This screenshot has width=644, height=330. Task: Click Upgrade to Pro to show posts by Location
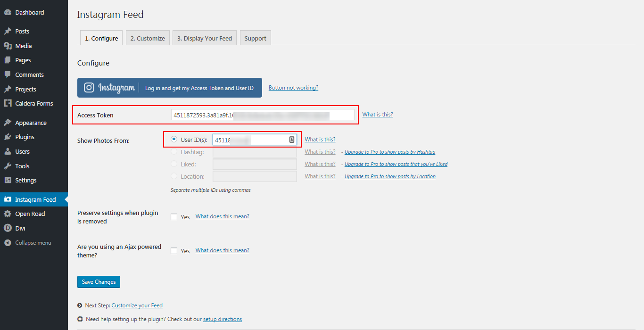pos(390,176)
